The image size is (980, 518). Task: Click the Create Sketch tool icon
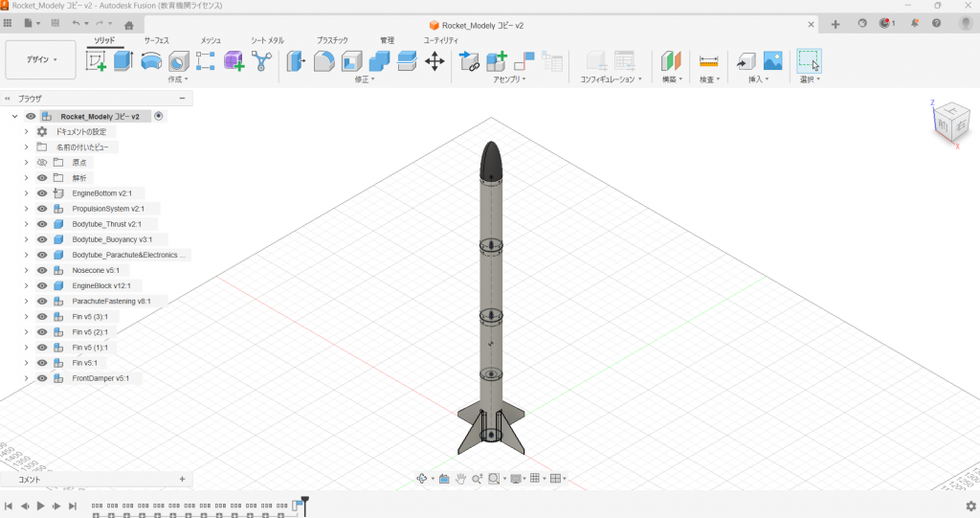tap(96, 61)
